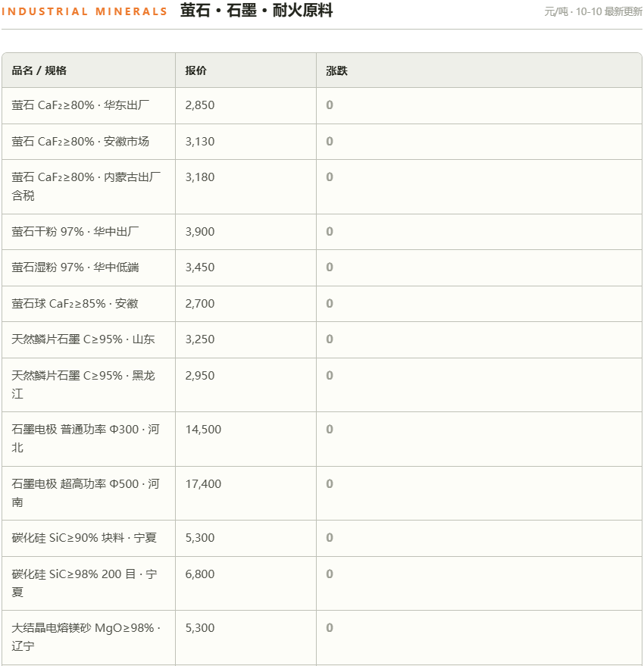This screenshot has width=644, height=666.
Task: Click the price 2,850
Action: click(200, 105)
